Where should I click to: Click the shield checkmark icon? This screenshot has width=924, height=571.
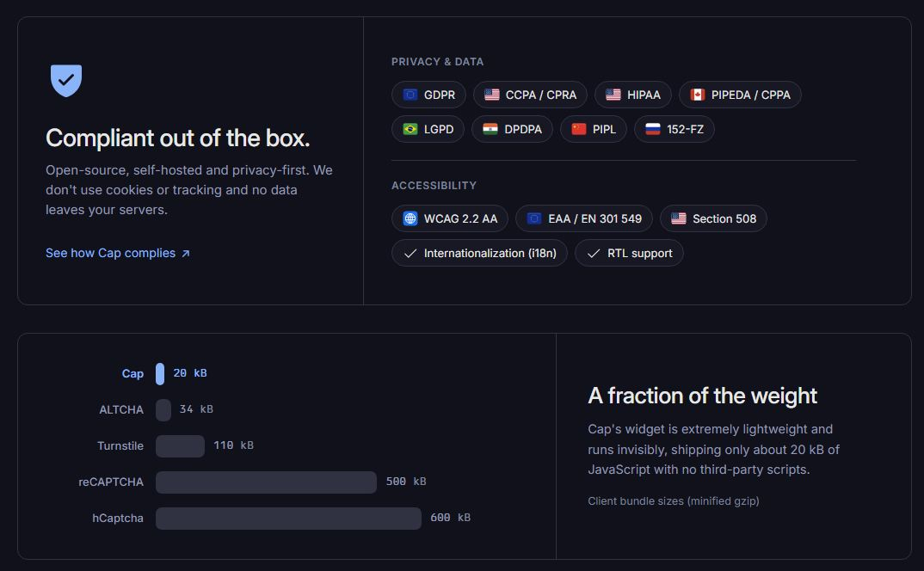point(66,80)
